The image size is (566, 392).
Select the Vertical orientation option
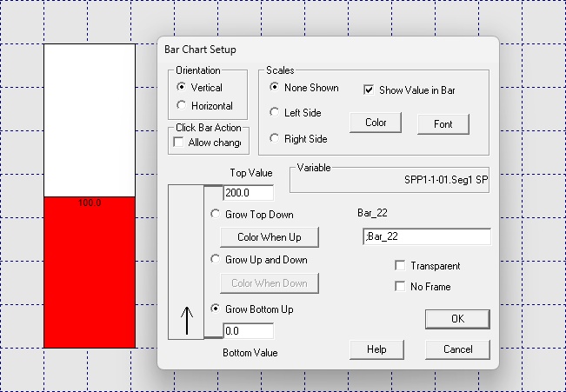[182, 87]
